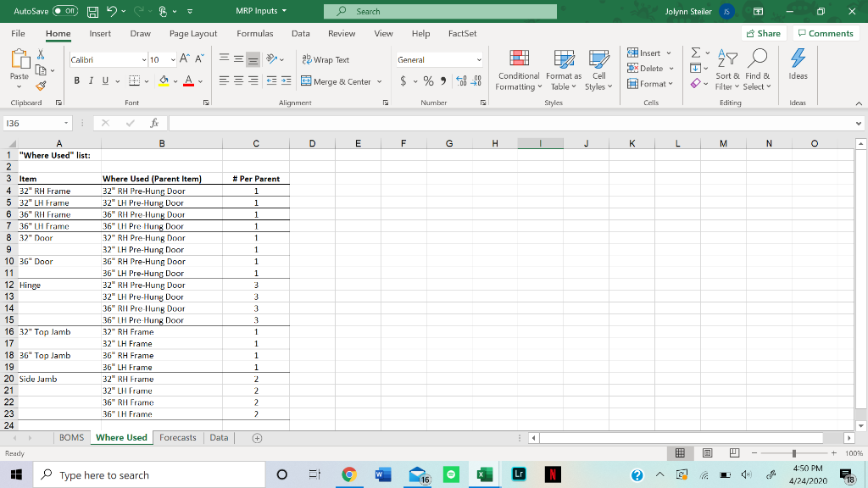Toggle Underline formatting
868x488 pixels.
coord(105,80)
